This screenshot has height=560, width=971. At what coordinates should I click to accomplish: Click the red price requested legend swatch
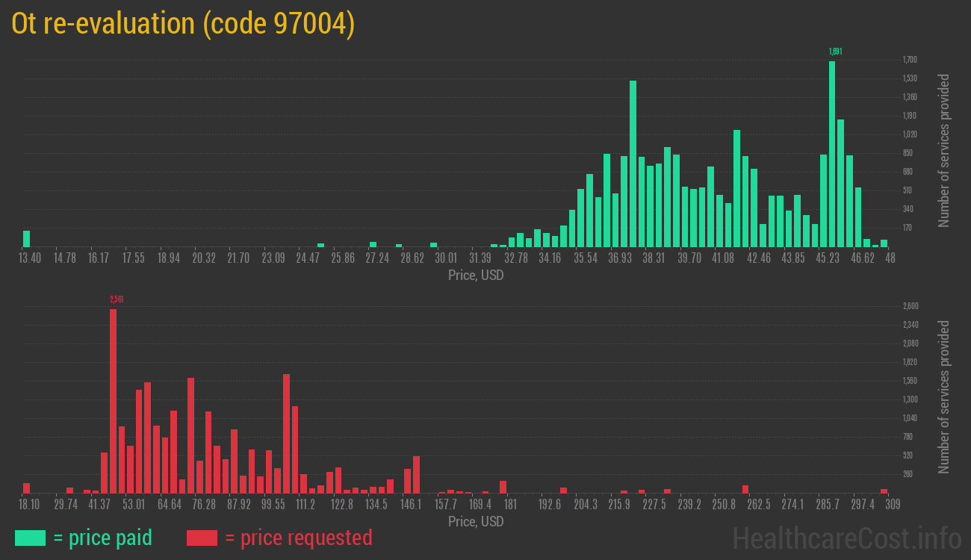[x=202, y=538]
